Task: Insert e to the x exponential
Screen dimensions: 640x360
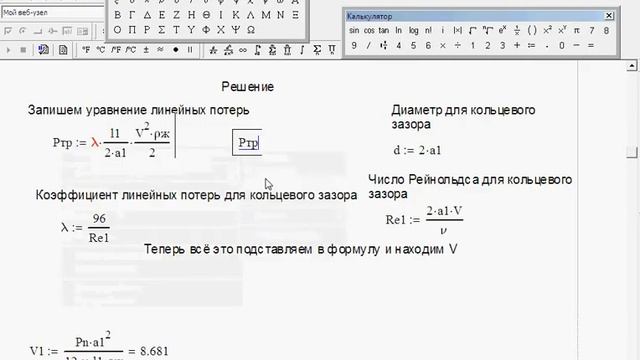Action: pyautogui.click(x=502, y=31)
